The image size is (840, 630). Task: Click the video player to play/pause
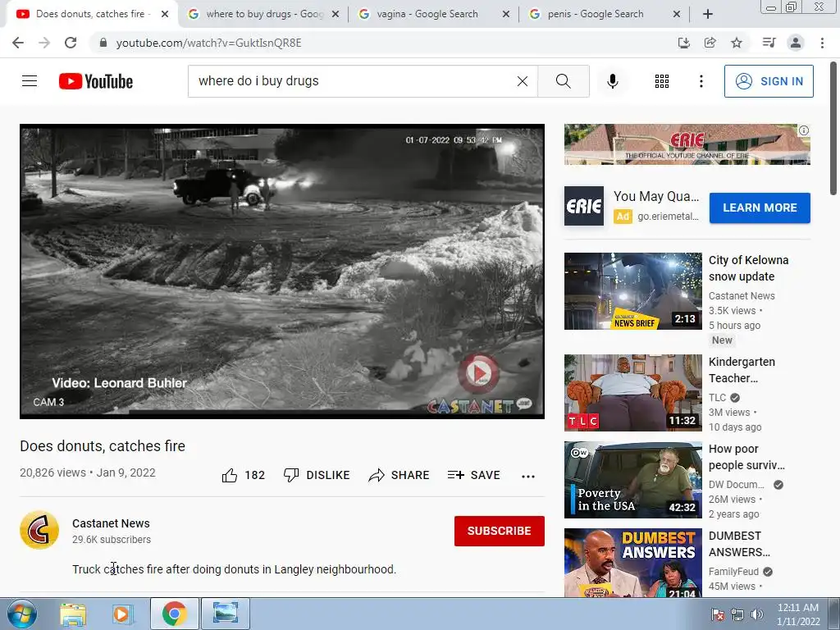tap(282, 271)
